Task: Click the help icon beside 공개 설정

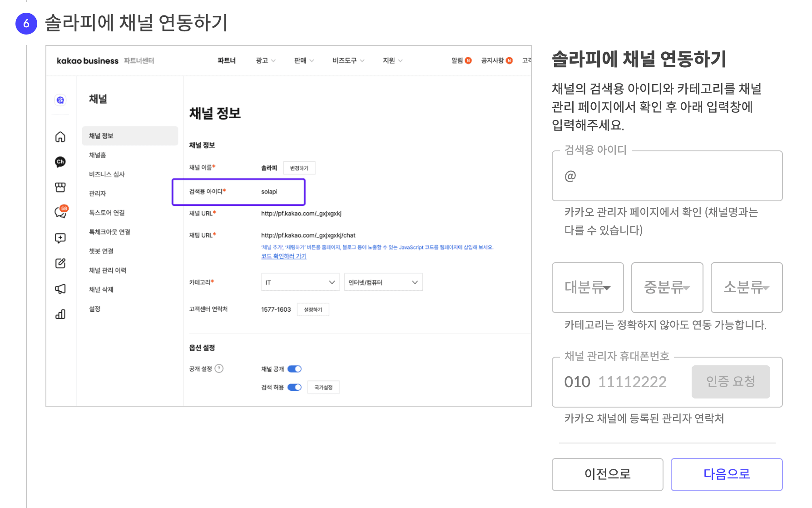Action: pyautogui.click(x=219, y=369)
